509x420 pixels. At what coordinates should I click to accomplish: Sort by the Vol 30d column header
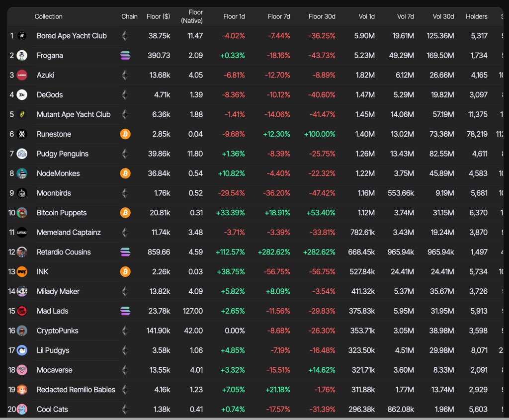(443, 16)
